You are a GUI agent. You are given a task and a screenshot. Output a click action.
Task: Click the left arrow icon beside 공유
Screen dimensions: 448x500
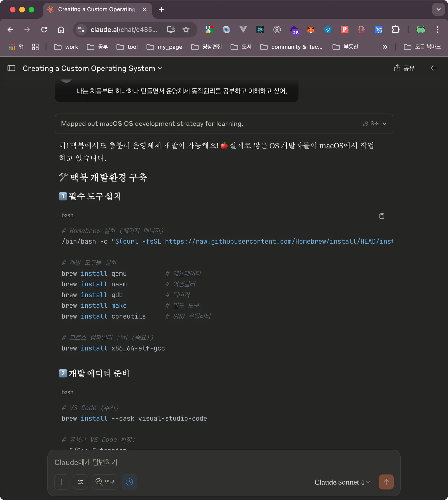(x=434, y=68)
